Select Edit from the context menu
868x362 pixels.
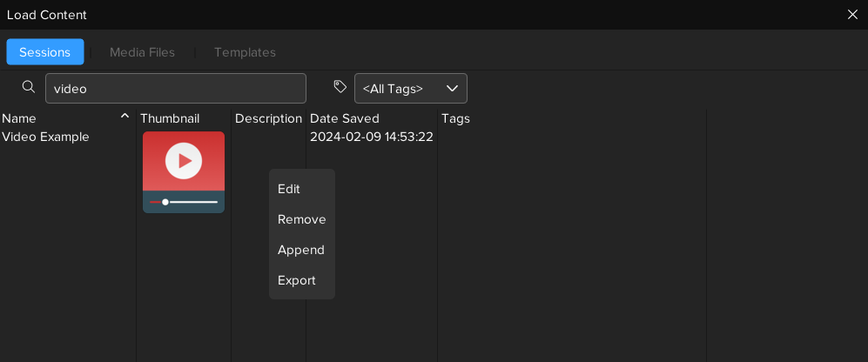(x=289, y=189)
